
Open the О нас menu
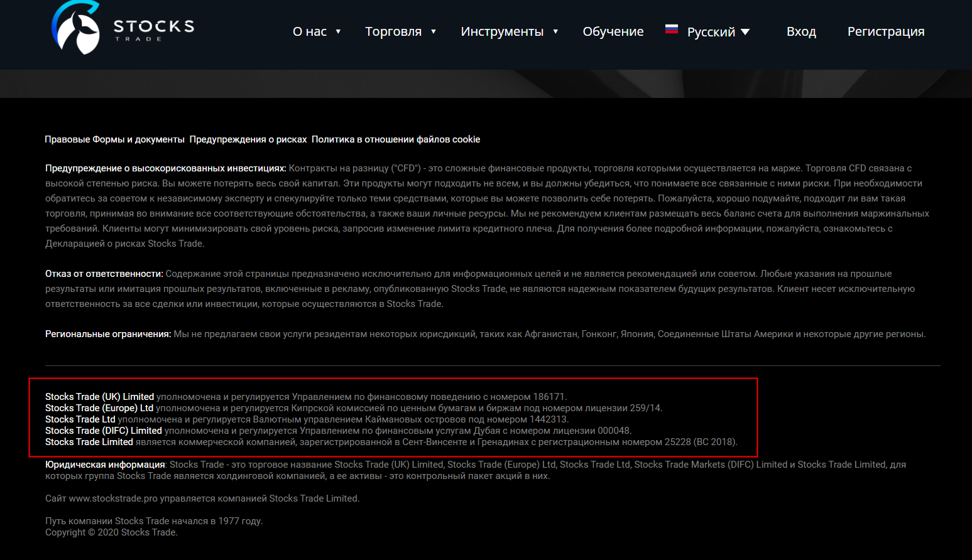[x=310, y=31]
